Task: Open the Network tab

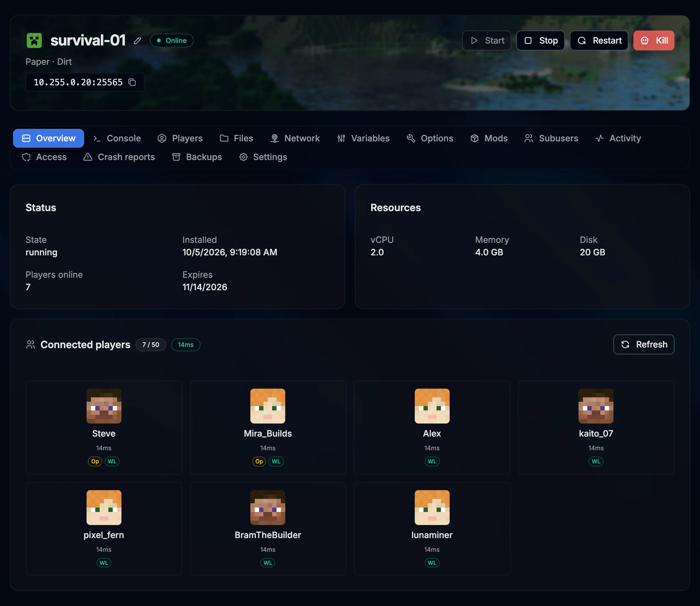Action: point(295,138)
